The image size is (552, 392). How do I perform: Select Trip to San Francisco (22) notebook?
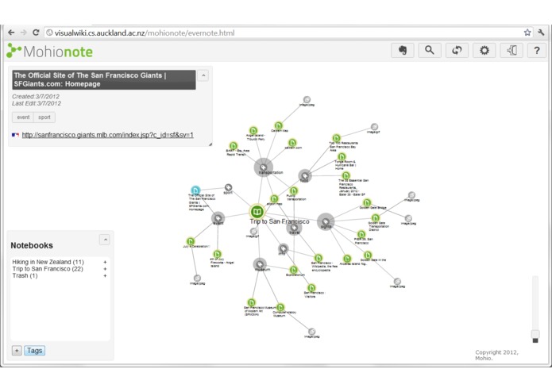click(48, 269)
